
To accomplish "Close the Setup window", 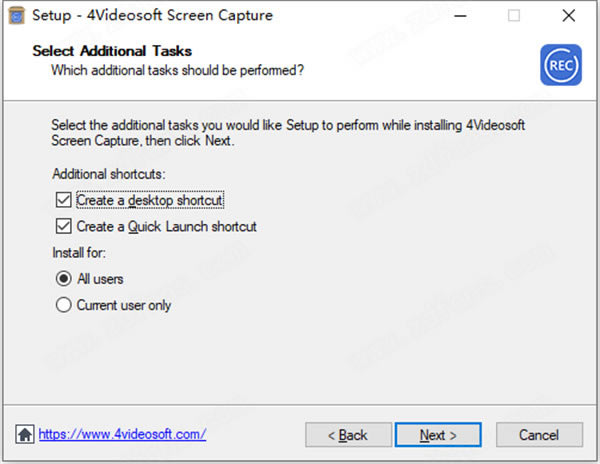I will (x=569, y=16).
